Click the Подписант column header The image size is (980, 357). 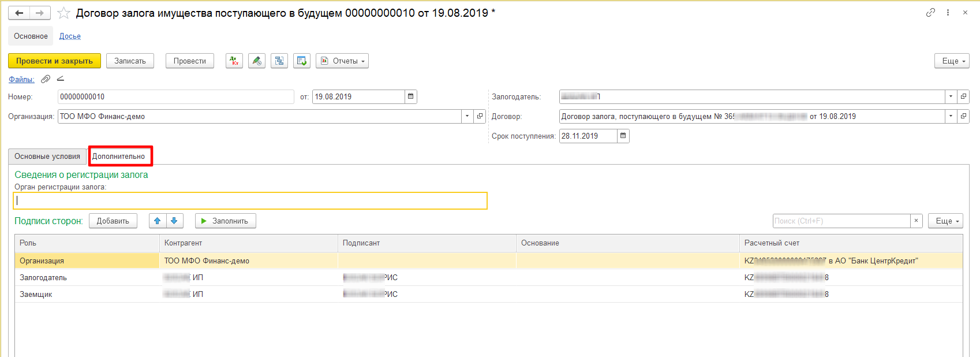coord(427,243)
